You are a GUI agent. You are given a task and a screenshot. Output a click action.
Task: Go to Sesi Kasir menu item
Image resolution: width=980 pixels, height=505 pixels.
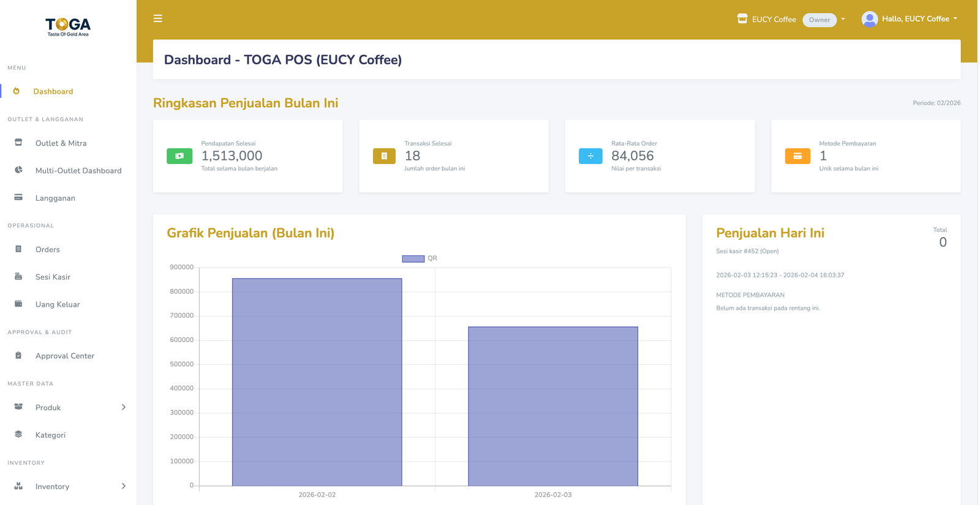[x=53, y=277]
